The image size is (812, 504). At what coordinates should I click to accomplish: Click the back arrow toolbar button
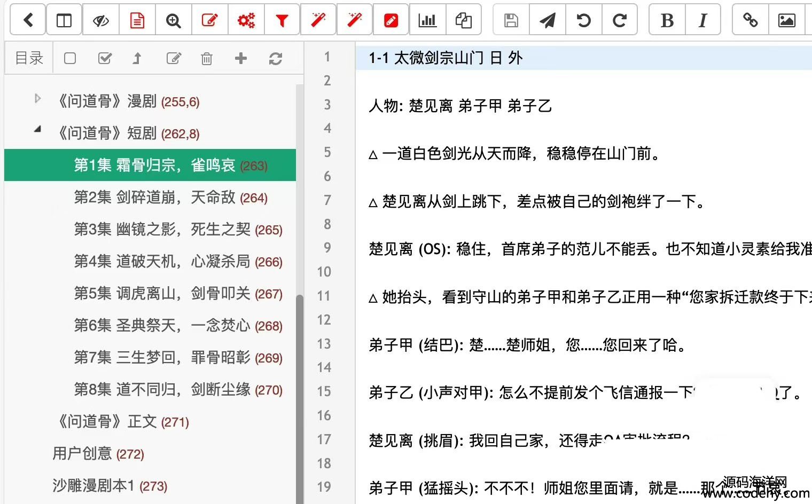tap(28, 20)
